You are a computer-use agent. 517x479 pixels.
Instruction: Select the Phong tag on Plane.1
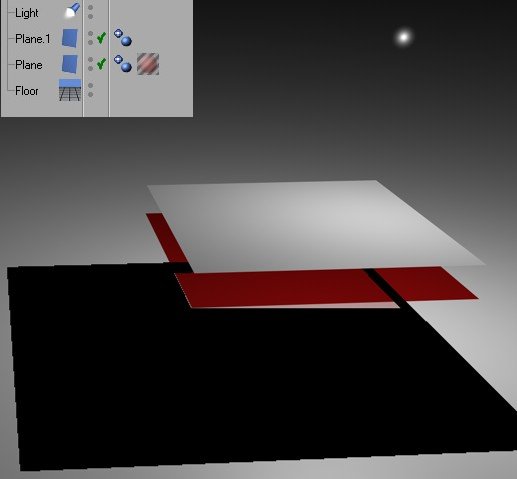123,37
